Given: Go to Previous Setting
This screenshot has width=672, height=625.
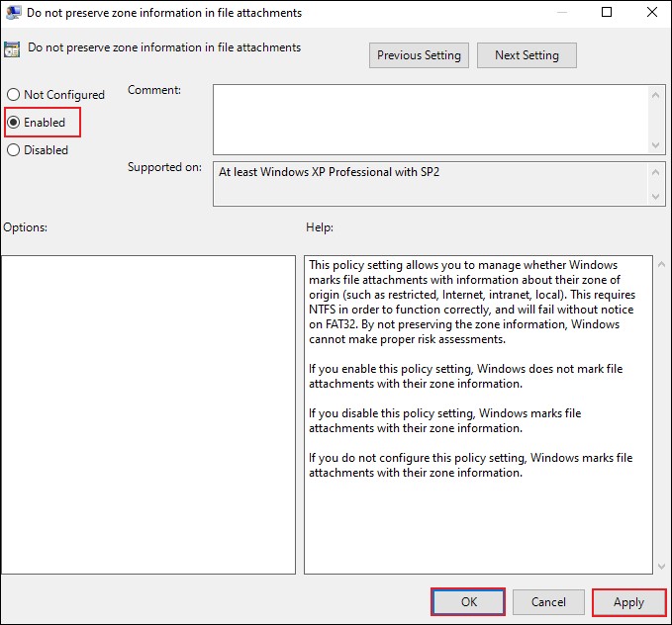Looking at the screenshot, I should [419, 55].
